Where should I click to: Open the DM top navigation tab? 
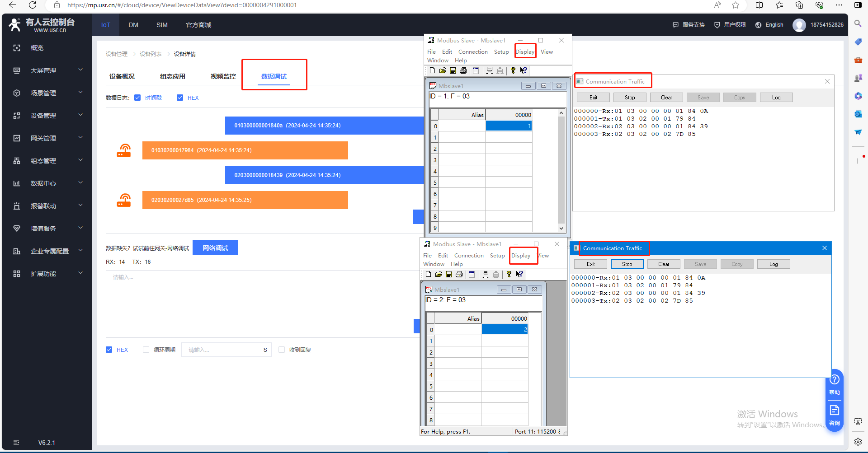point(133,25)
